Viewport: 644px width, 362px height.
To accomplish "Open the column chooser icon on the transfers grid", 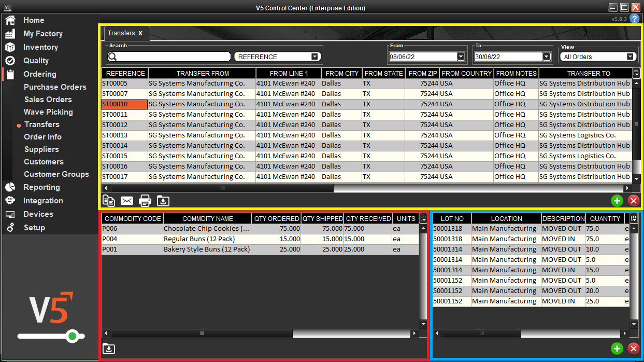I will (636, 73).
